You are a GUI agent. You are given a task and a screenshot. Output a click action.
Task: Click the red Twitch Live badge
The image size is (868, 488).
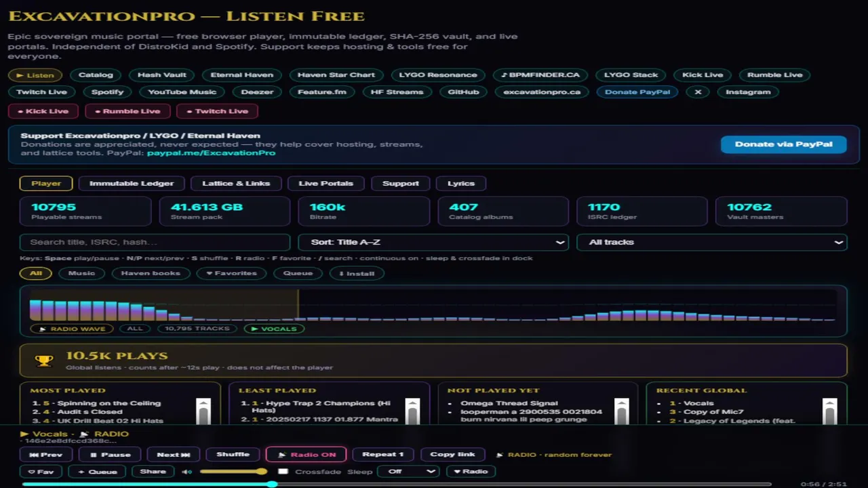(x=217, y=111)
